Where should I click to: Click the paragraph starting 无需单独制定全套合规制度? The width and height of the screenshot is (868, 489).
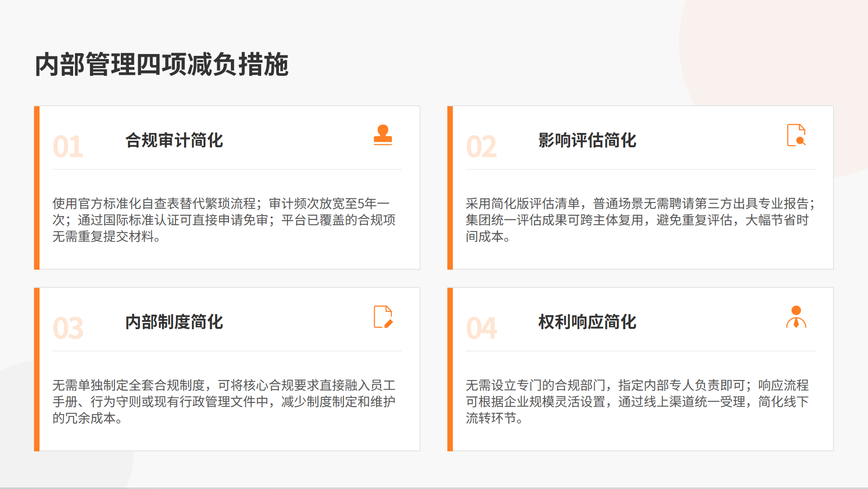[x=224, y=401]
